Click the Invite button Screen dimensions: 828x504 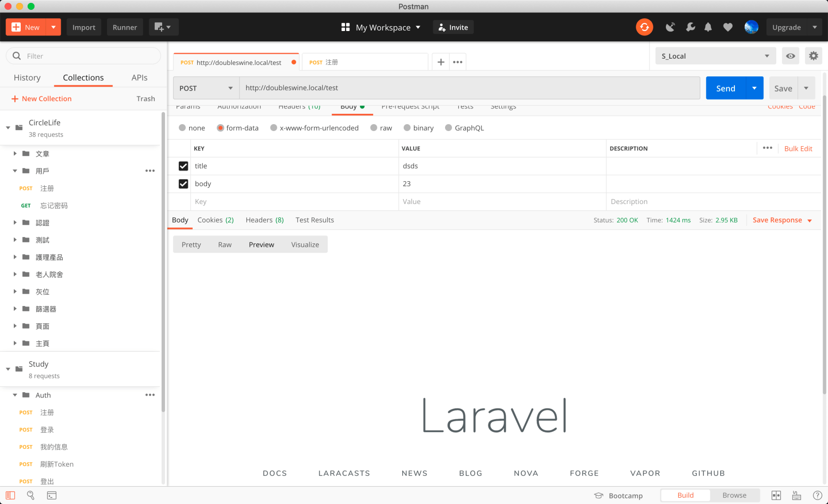click(x=453, y=27)
